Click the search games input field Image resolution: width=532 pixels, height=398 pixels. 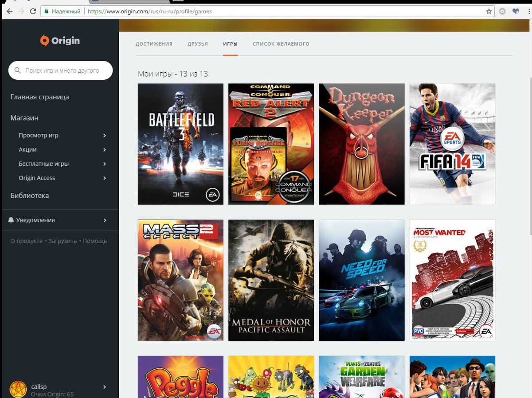(60, 70)
